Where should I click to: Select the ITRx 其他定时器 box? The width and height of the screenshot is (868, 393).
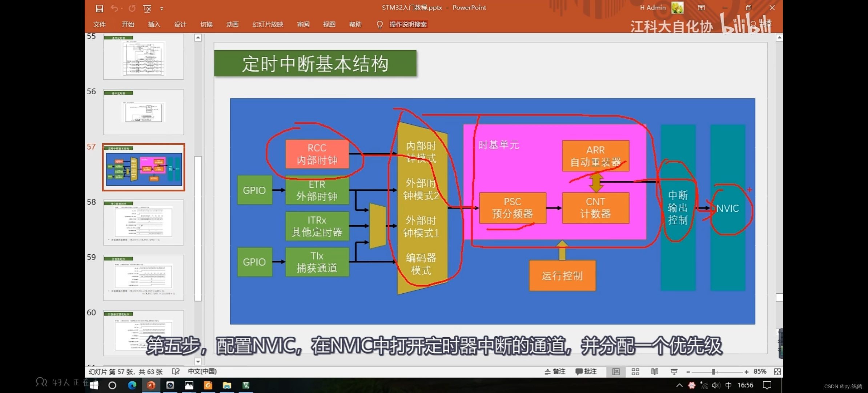(317, 226)
